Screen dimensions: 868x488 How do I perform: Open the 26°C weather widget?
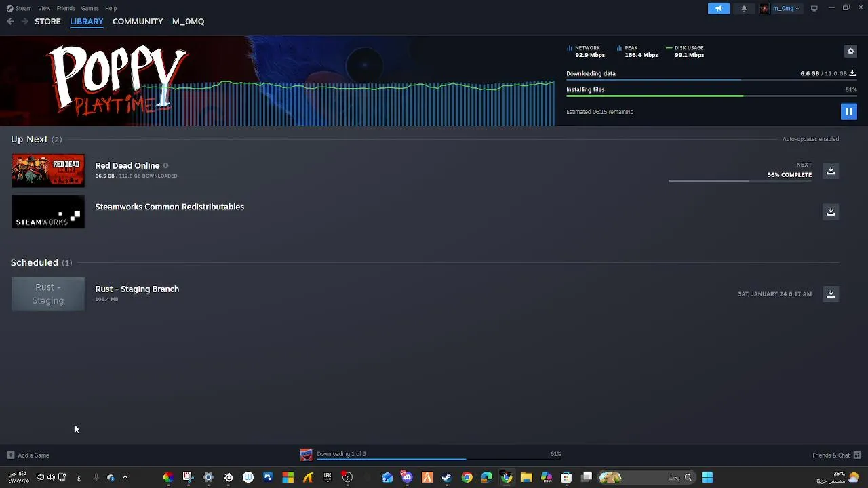click(x=838, y=478)
